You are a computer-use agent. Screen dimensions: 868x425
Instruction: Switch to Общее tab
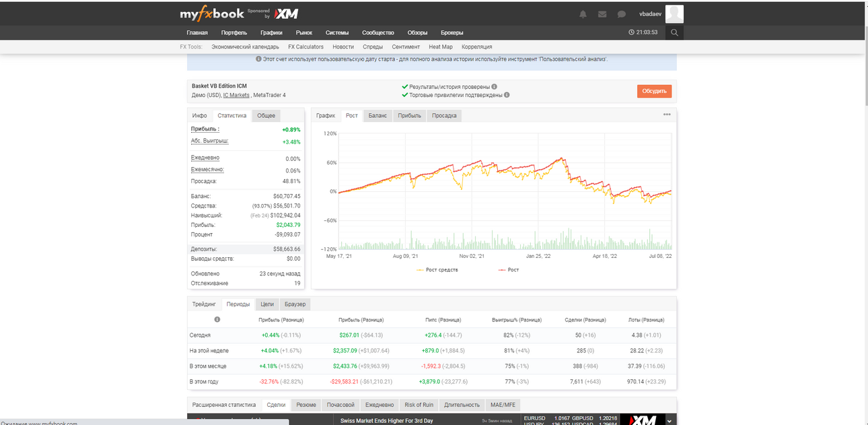coord(266,116)
